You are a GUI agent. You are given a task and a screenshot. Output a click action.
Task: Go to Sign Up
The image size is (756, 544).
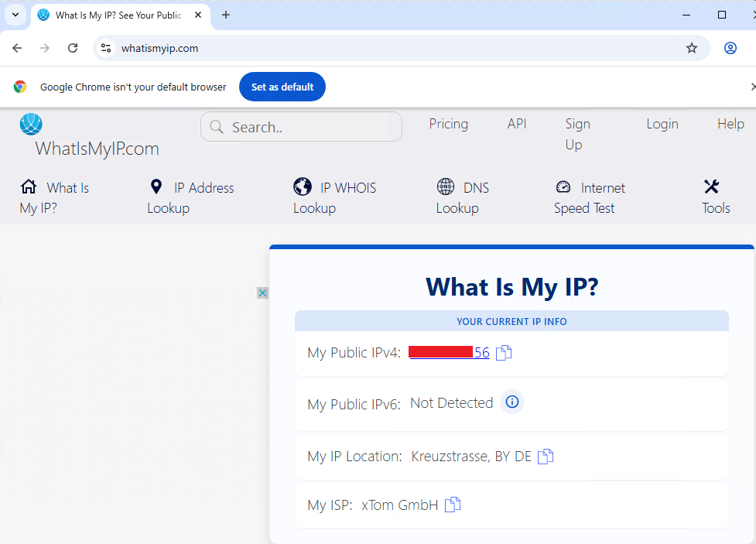[x=577, y=134]
